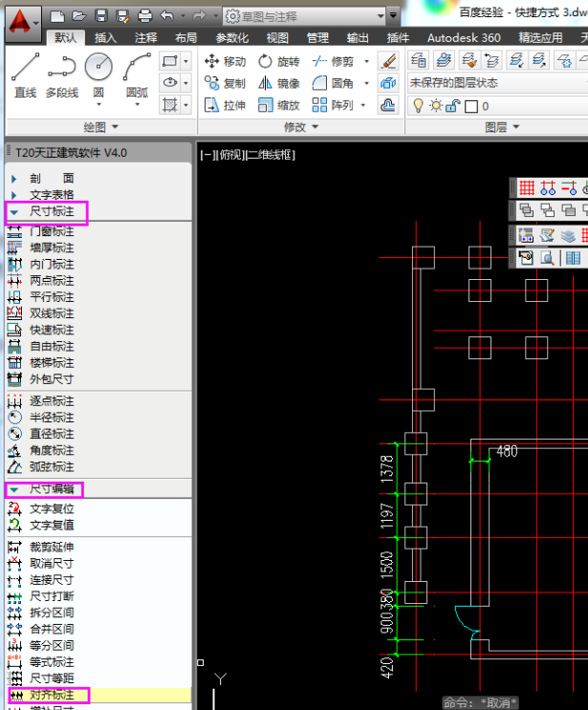The height and width of the screenshot is (710, 588).
Task: Expand the 修改 panel
Action: point(301,127)
